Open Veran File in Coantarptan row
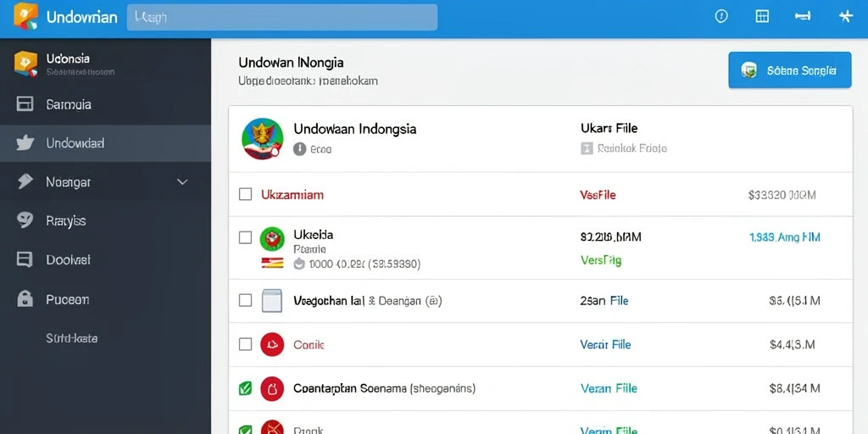 [609, 388]
